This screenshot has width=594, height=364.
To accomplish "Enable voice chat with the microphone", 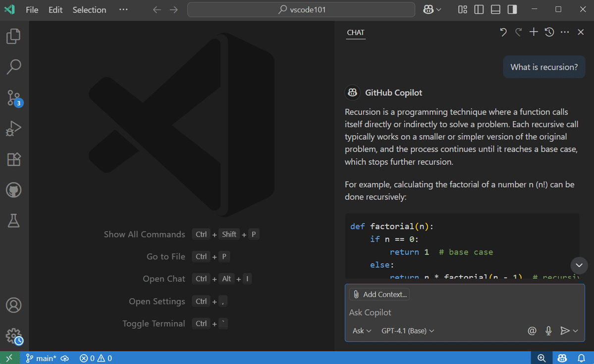I will tap(548, 330).
